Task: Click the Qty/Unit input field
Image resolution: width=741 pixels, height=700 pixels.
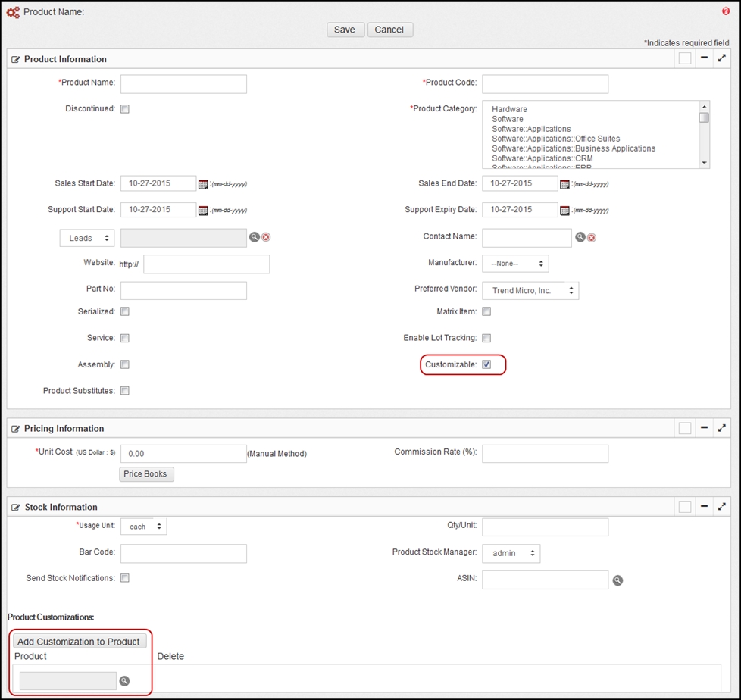Action: 545,527
